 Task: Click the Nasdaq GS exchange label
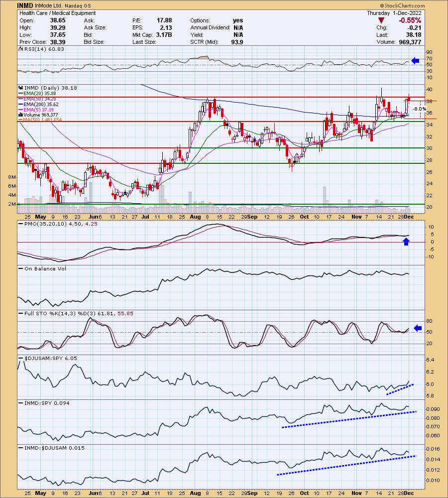78,5
